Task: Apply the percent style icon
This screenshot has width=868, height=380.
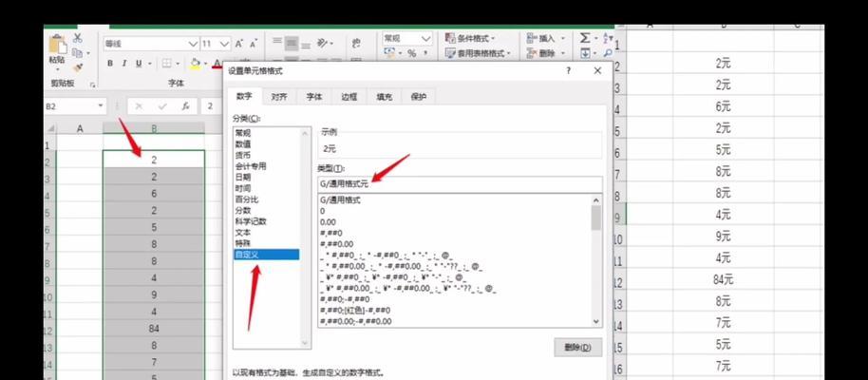Action: (411, 53)
